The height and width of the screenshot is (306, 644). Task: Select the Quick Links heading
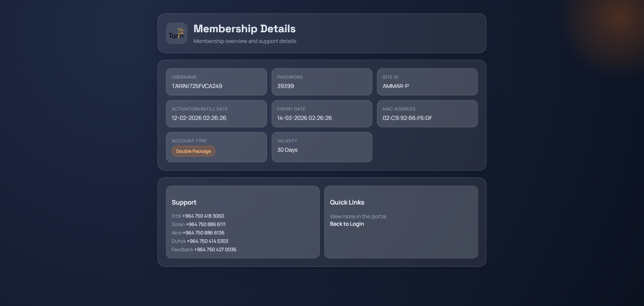[x=347, y=202]
